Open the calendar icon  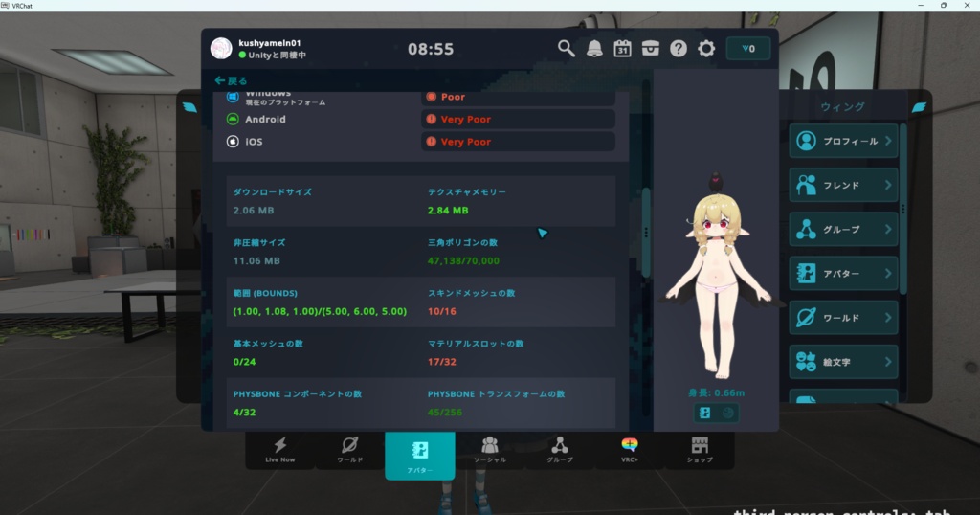click(622, 48)
